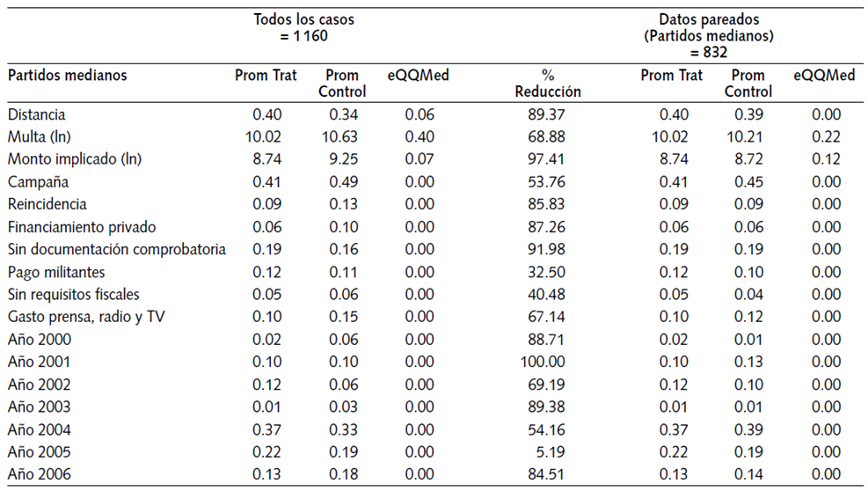Select the "Reincidencia" row label
This screenshot has width=868, height=491.
(47, 204)
